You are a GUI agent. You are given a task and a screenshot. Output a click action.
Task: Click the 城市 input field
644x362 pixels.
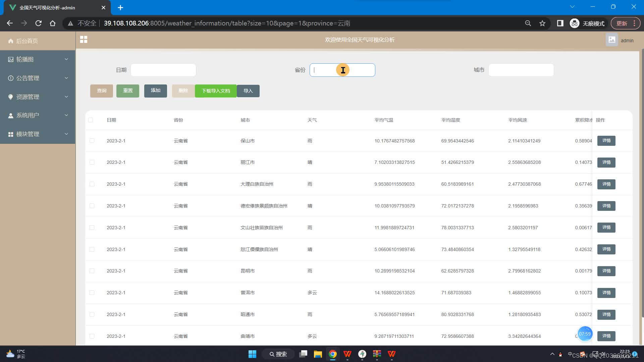click(521, 70)
